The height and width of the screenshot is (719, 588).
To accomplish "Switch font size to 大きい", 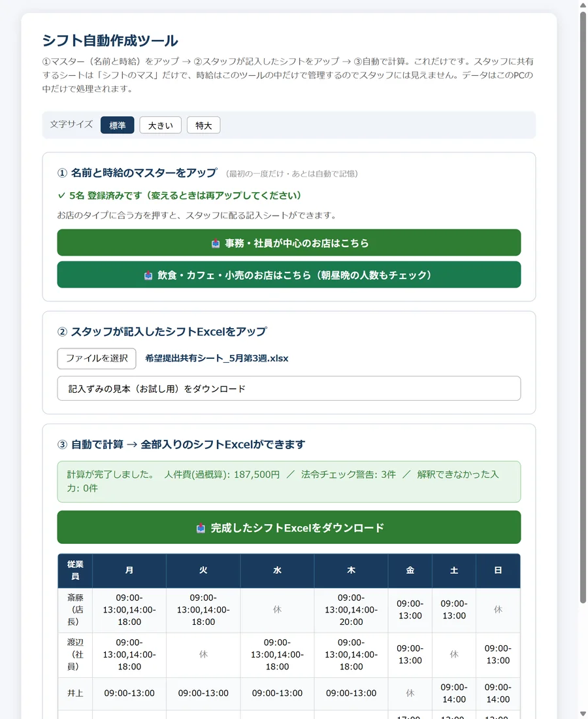I will point(161,125).
